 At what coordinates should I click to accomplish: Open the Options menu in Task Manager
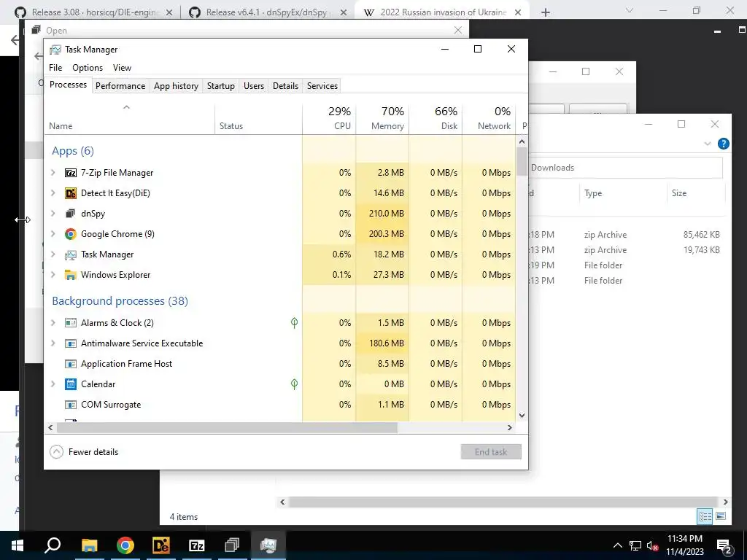[x=88, y=68]
